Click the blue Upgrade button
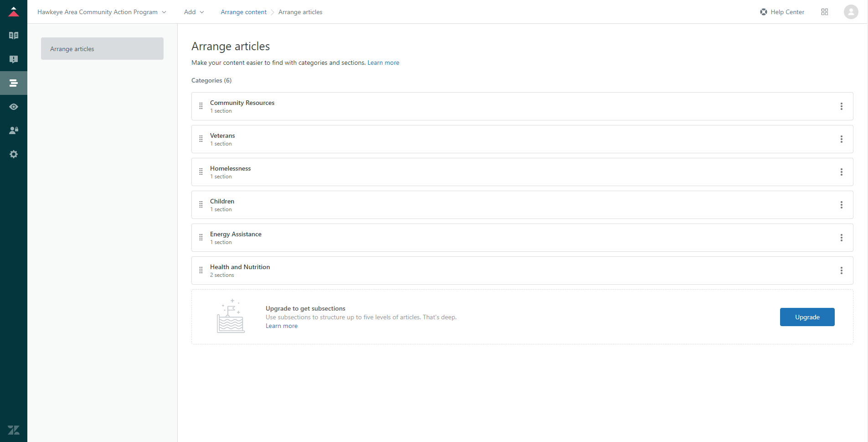The image size is (868, 442). click(x=807, y=317)
